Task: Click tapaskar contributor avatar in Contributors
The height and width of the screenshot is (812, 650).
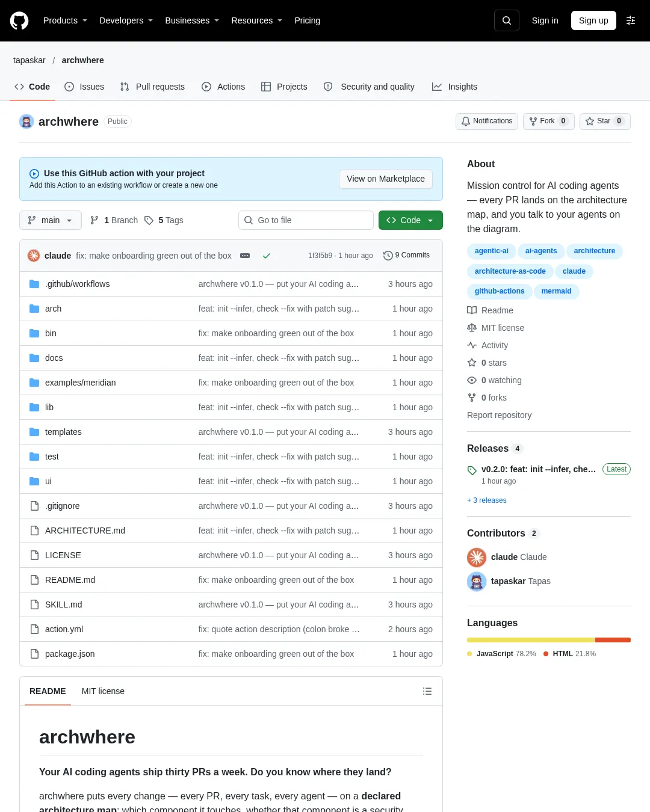Action: pyautogui.click(x=477, y=582)
